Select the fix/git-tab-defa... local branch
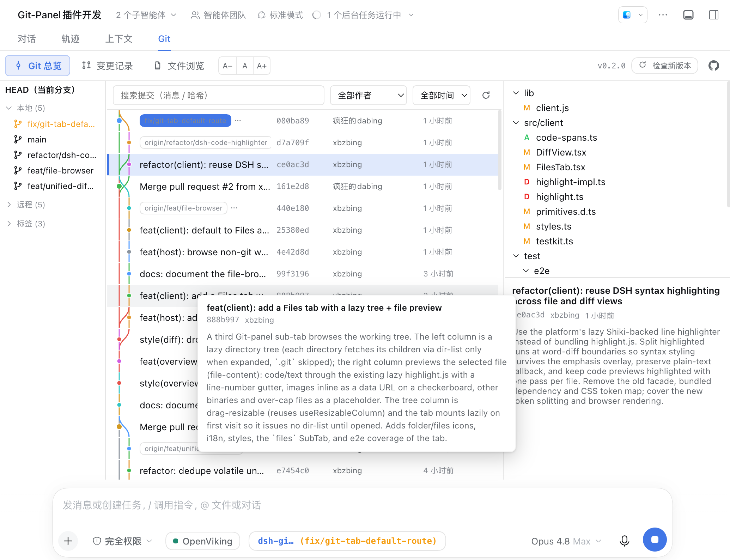This screenshot has height=560, width=730. click(x=54, y=124)
